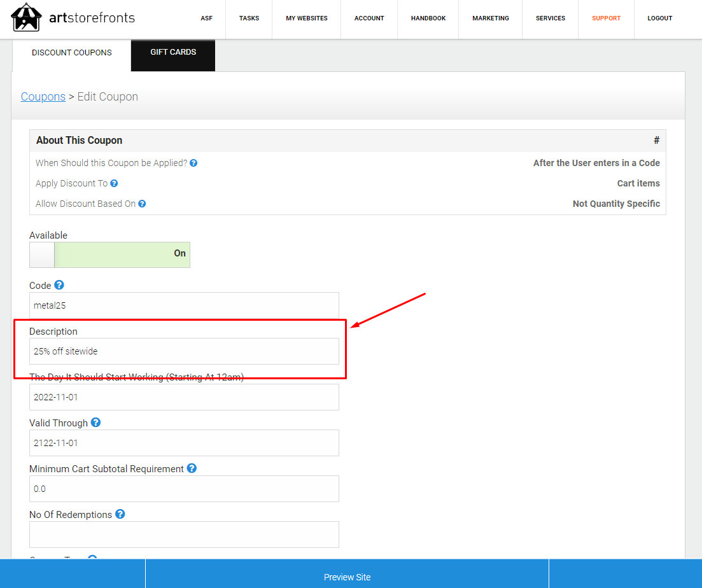Select the Discount Coupons tab
Viewport: 702px width, 588px height.
(71, 52)
